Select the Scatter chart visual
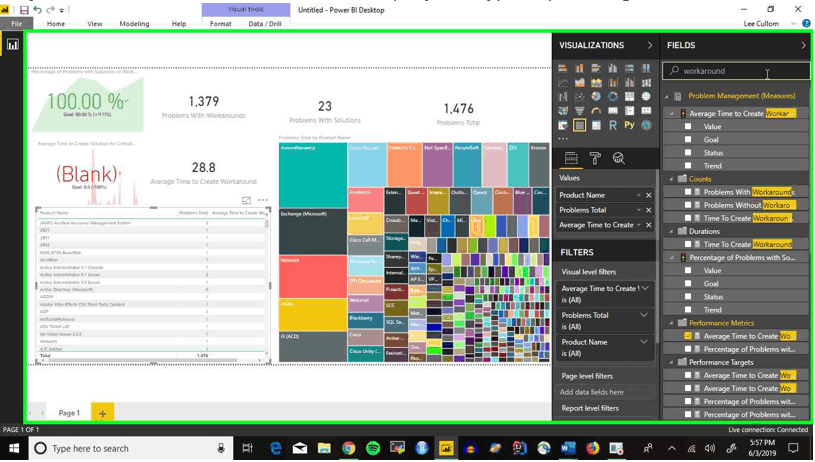Screen dimensions: 815x462 coord(580,96)
